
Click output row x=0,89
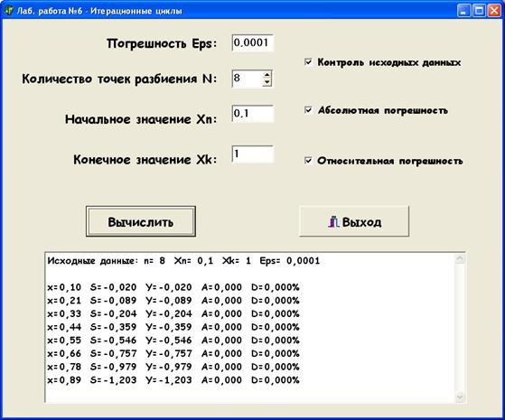tap(173, 379)
